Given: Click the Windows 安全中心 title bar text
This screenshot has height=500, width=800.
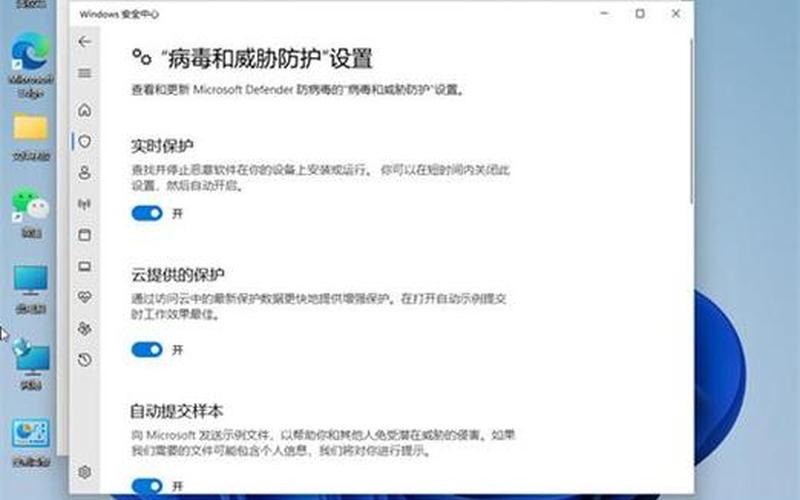Looking at the screenshot, I should tap(119, 14).
